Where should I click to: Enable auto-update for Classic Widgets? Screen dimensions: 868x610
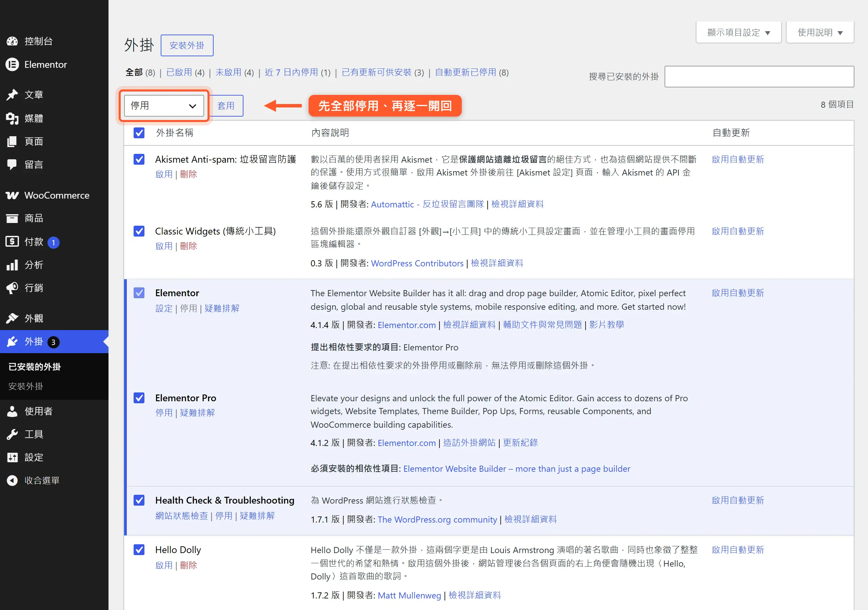tap(737, 231)
